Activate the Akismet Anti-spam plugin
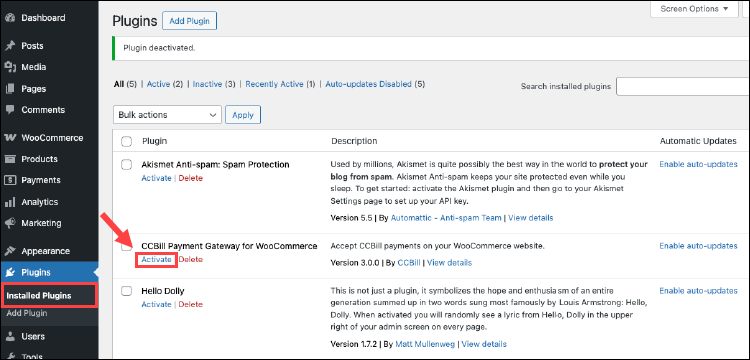The image size is (750, 360). 156,178
